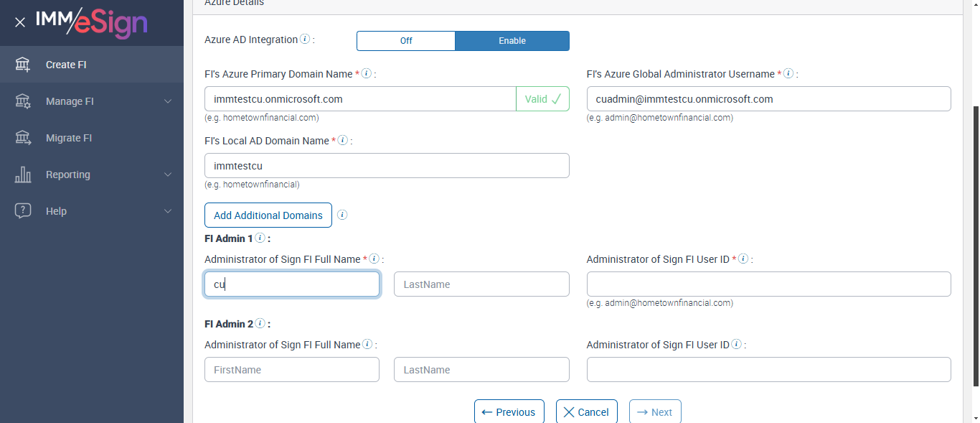980x423 pixels.
Task: Click info icon beside Local AD Domain Name
Action: (x=343, y=141)
